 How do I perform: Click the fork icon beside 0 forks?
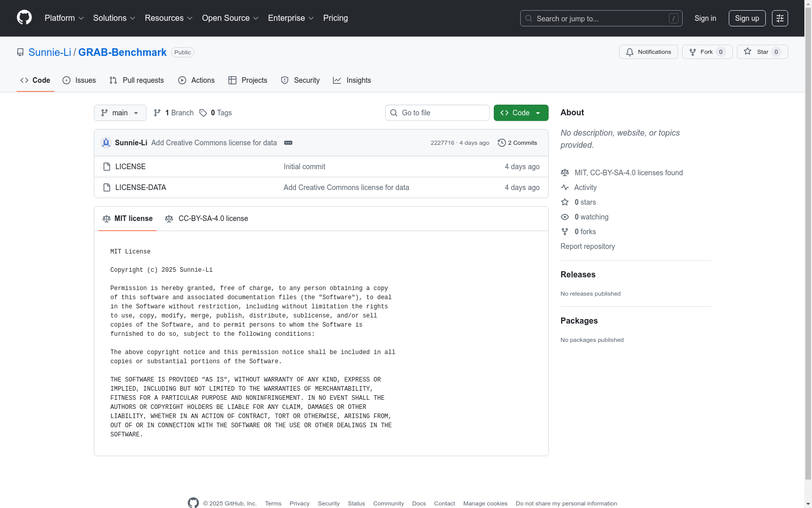click(565, 232)
